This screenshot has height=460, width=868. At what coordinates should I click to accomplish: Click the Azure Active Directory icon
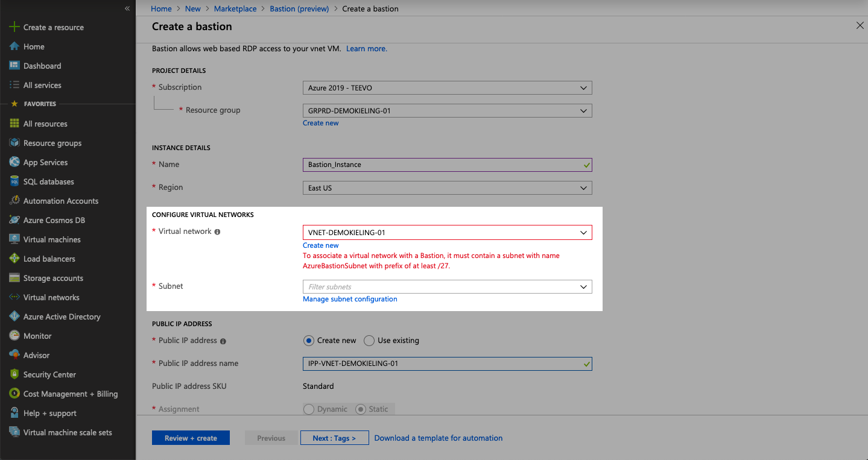pos(14,317)
